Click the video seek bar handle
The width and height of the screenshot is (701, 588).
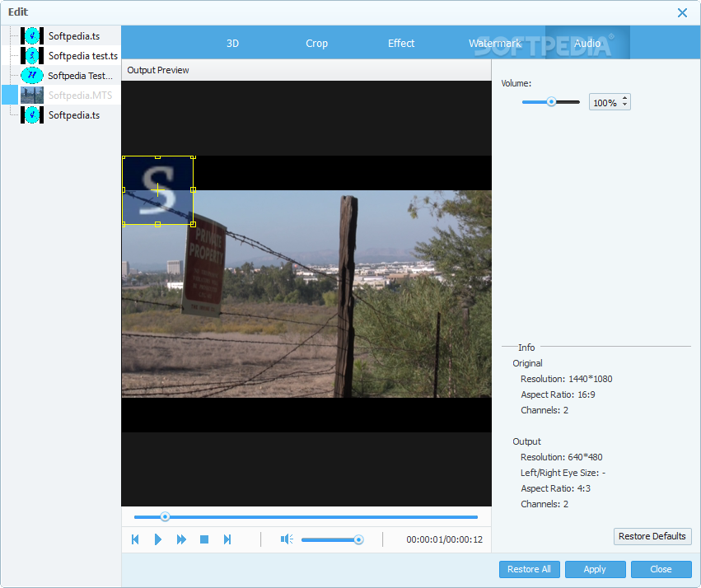tap(165, 517)
